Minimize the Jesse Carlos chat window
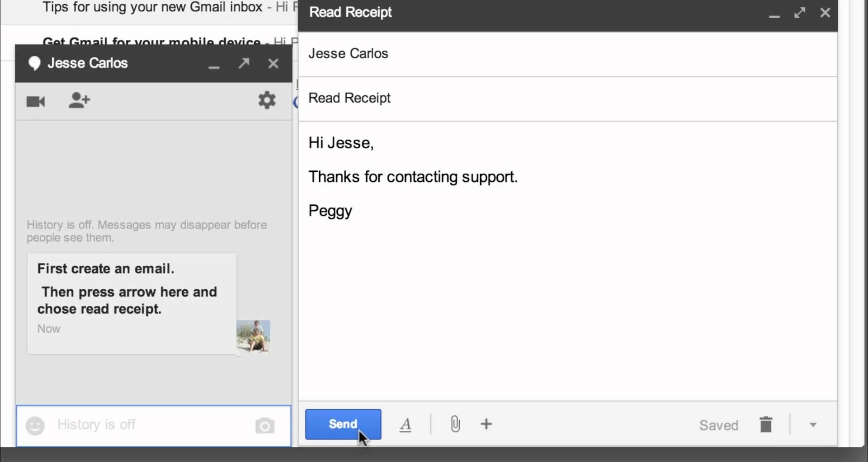The height and width of the screenshot is (462, 868). (214, 64)
